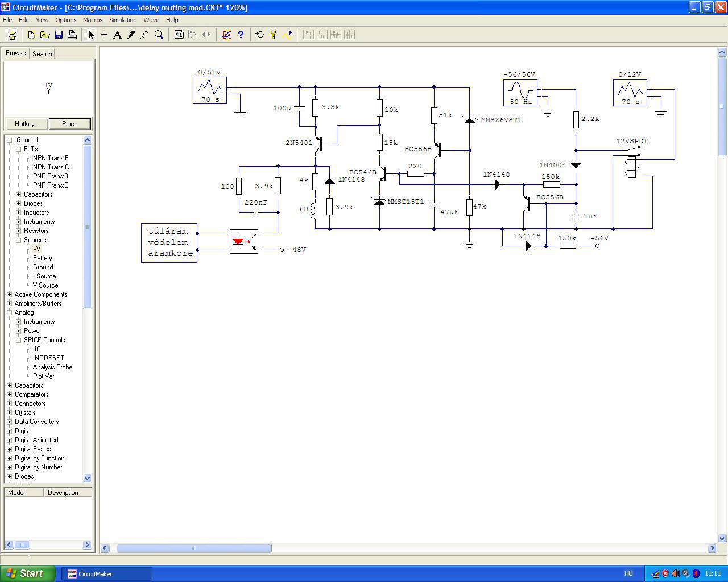Open the Edit menu
Screen dimensions: 728x582
(x=24, y=20)
